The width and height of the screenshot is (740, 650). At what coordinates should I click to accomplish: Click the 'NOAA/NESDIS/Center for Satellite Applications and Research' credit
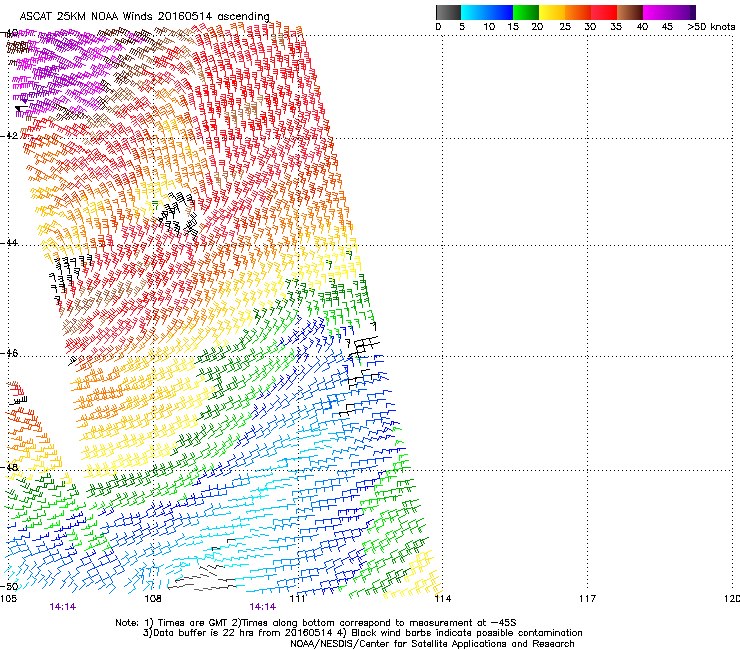(432, 644)
